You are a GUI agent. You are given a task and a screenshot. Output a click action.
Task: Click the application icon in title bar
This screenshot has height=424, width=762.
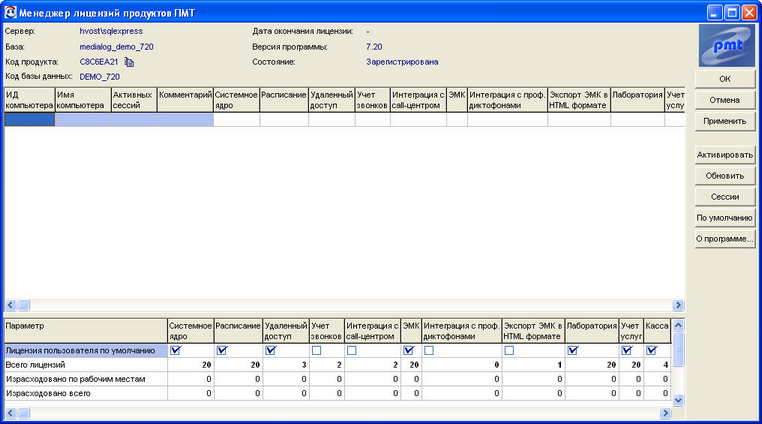(11, 12)
